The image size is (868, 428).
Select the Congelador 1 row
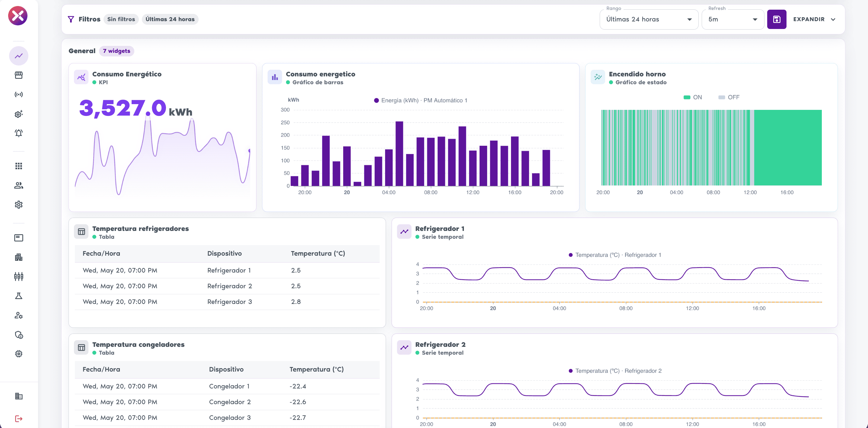click(x=227, y=386)
